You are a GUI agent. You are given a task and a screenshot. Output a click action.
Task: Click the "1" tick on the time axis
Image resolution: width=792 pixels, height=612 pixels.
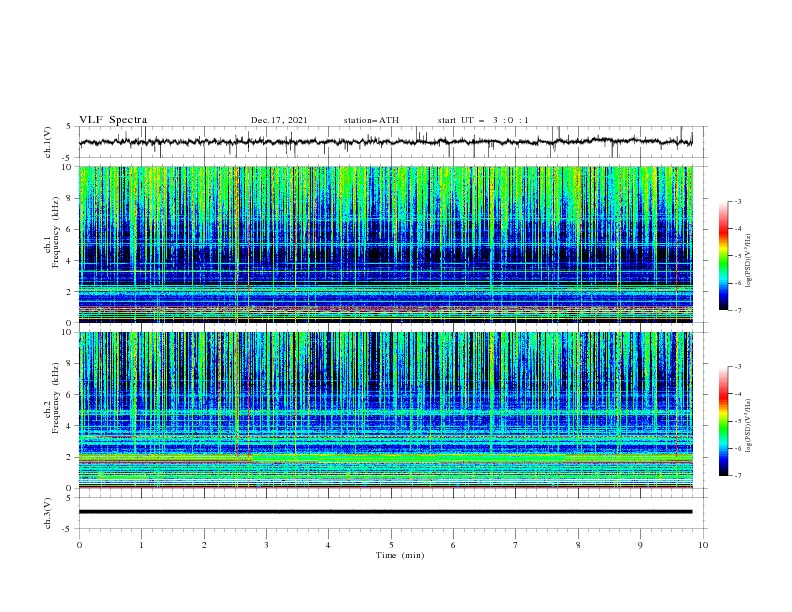pos(141,545)
